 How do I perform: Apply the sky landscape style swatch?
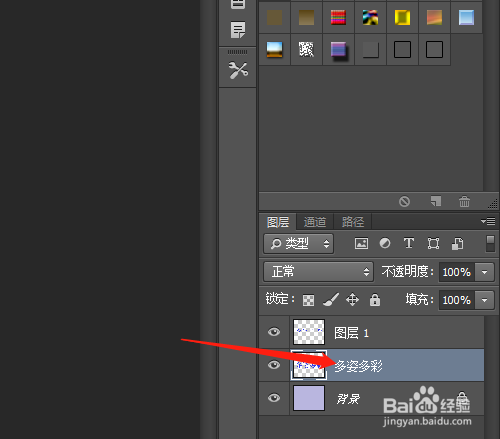274,50
